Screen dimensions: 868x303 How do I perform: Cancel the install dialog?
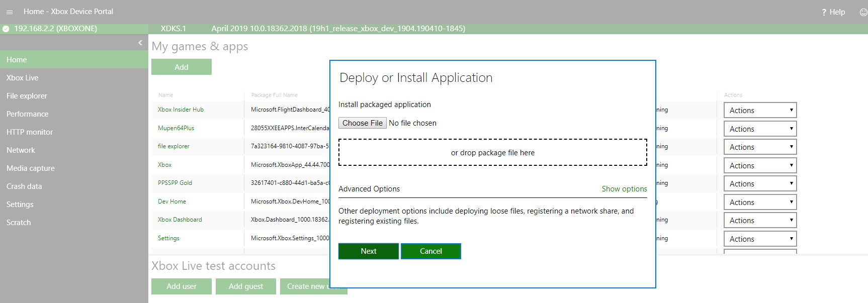tap(430, 251)
